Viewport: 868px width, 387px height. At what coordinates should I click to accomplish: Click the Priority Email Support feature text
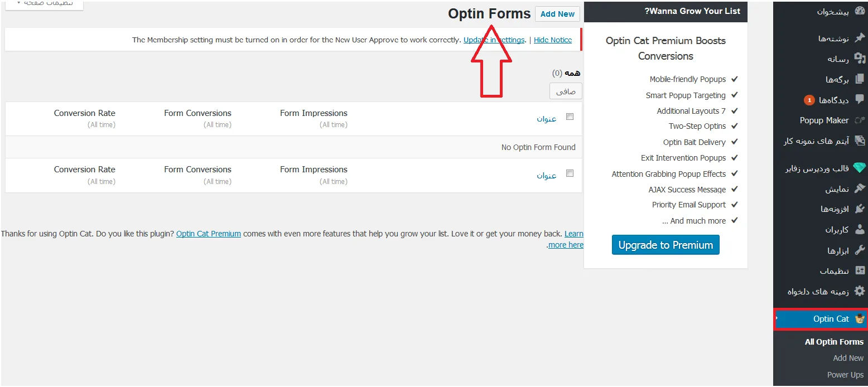689,205
